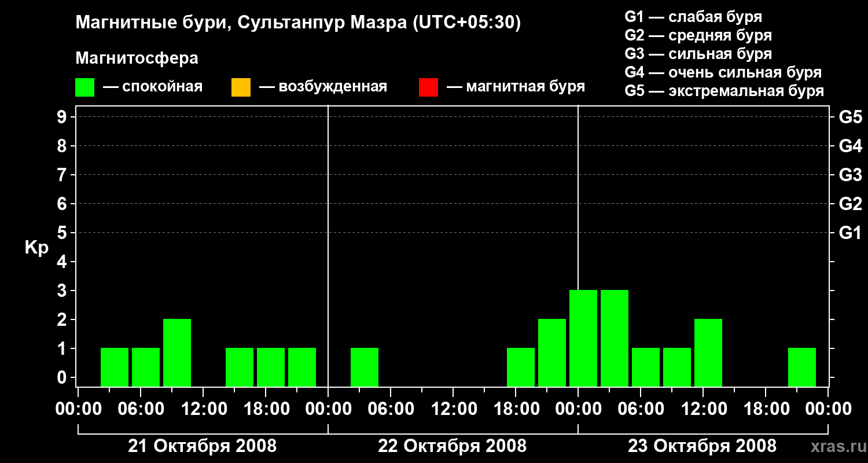Screen dimensions: 868x463
Task: Click the red 'магнитная буря' legend swatch
Action: point(428,87)
